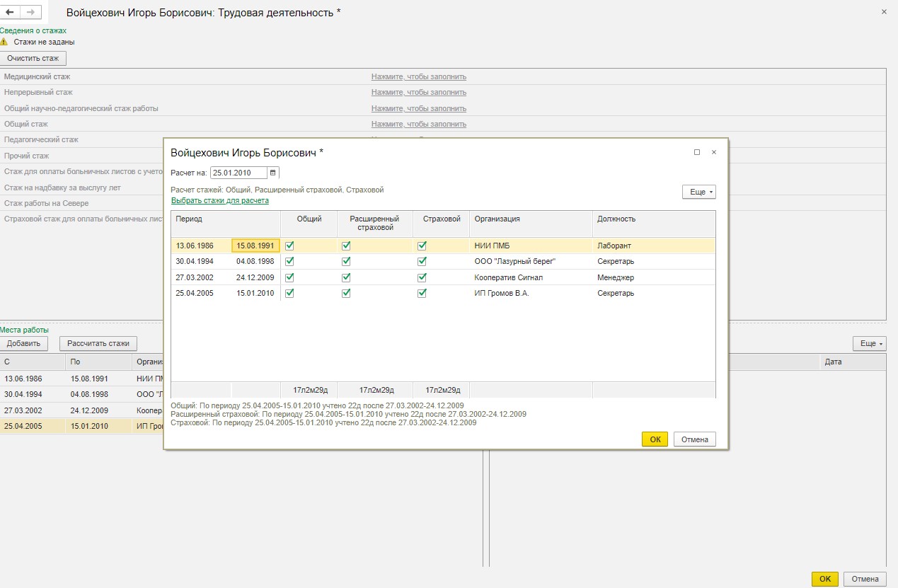Select the 25.04.2005 period cell in dialog

[201, 293]
